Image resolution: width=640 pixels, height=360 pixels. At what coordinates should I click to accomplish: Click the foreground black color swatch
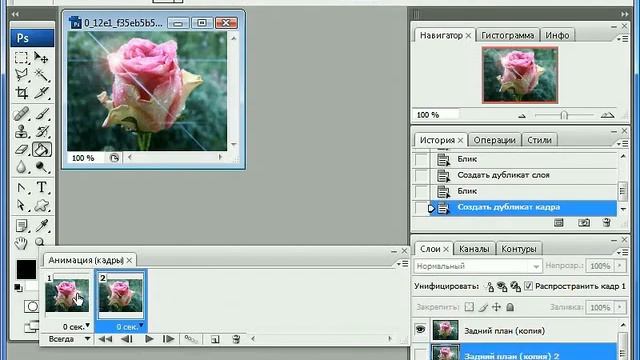coord(26,269)
